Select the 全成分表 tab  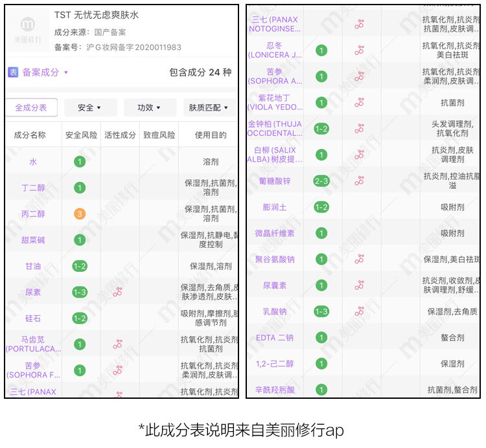click(x=31, y=107)
